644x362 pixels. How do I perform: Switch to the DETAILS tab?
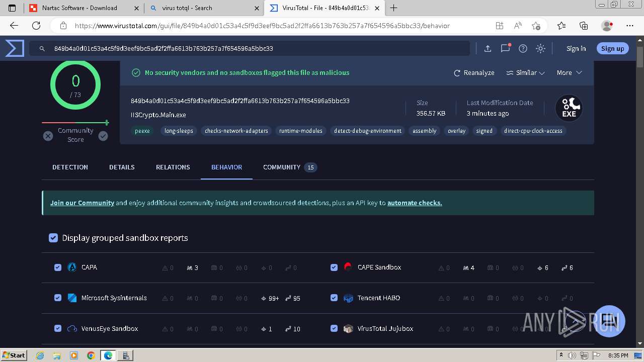pos(122,167)
